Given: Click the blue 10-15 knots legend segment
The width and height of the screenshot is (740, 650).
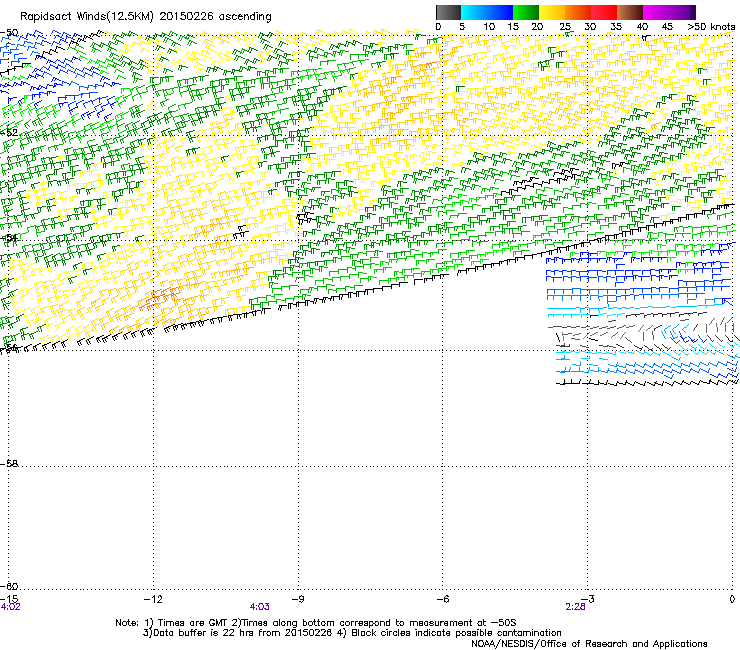Looking at the screenshot, I should tap(500, 12).
